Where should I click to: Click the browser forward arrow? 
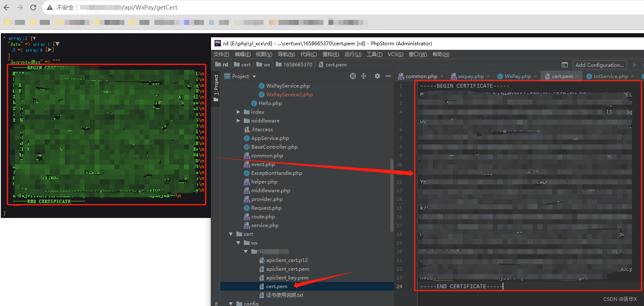pyautogui.click(x=20, y=7)
